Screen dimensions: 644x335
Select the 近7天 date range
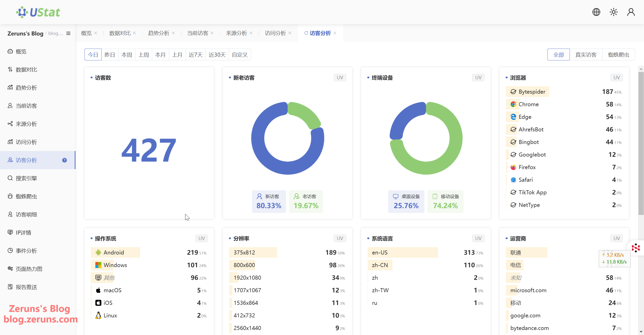pos(196,55)
